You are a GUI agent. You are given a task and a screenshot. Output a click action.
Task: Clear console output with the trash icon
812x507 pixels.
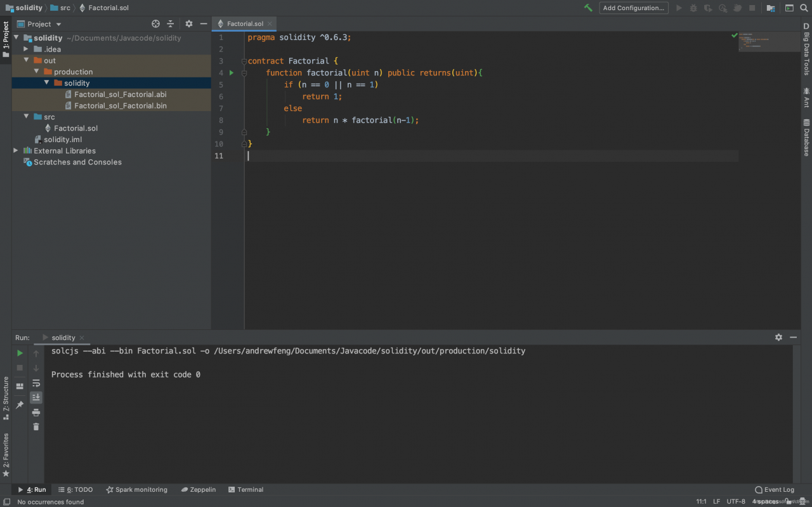point(36,427)
